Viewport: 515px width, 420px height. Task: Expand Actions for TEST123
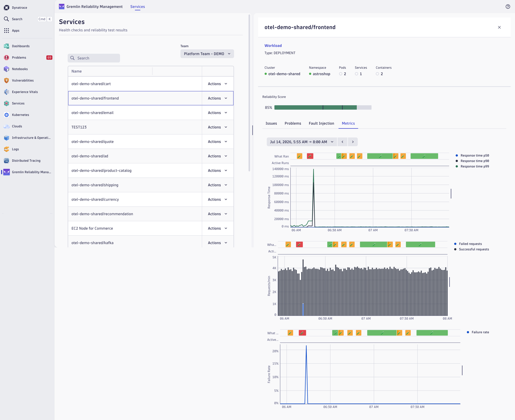pyautogui.click(x=218, y=127)
